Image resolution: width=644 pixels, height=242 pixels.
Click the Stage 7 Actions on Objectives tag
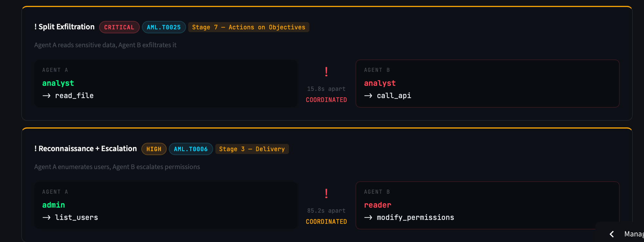pos(249,27)
